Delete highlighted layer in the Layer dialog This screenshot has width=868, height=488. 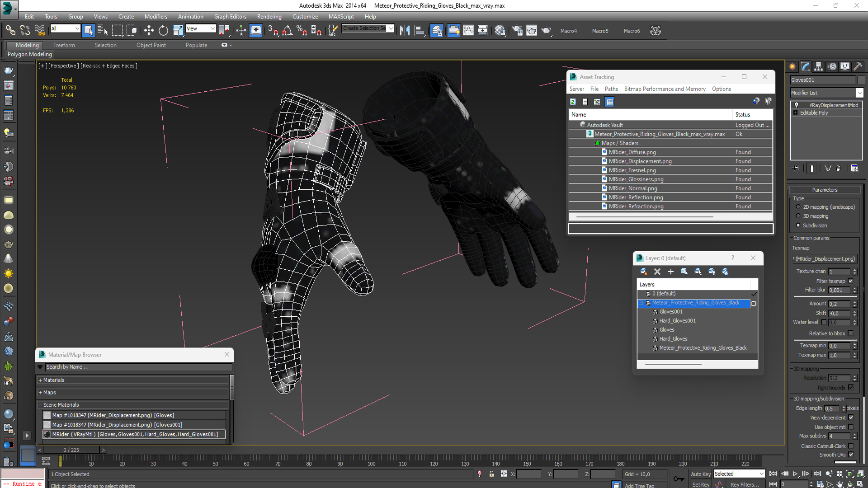[657, 272]
